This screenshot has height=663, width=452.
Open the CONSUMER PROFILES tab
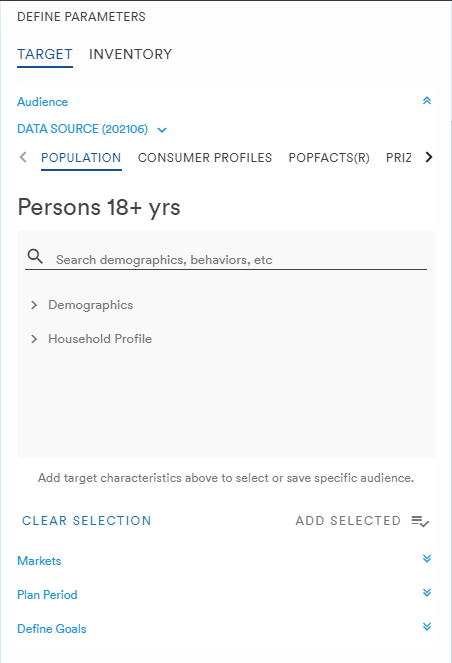205,157
